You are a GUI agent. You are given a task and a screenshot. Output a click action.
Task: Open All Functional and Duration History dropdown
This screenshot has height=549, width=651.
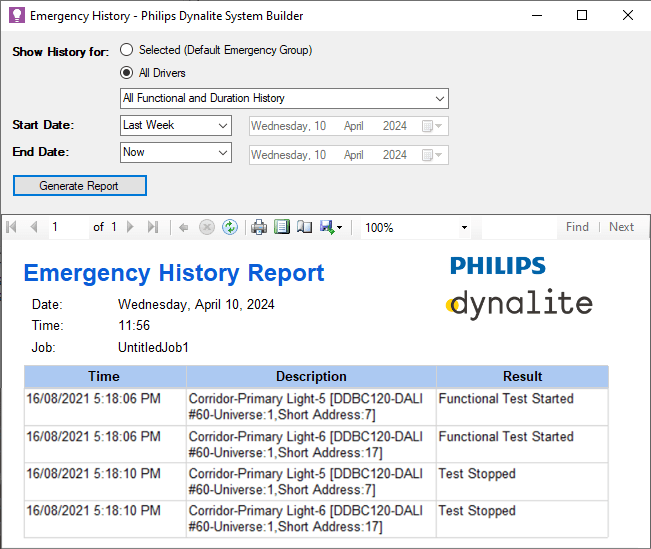pyautogui.click(x=284, y=98)
